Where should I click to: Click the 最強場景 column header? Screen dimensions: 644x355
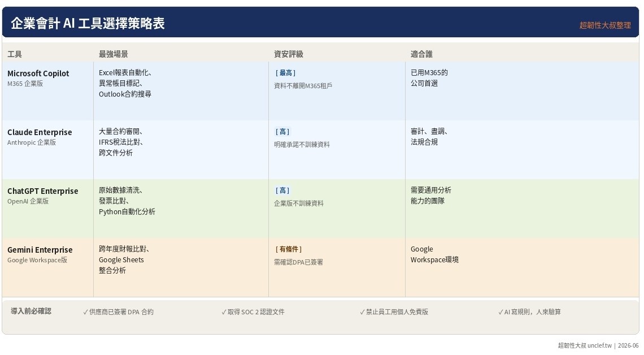coord(113,54)
